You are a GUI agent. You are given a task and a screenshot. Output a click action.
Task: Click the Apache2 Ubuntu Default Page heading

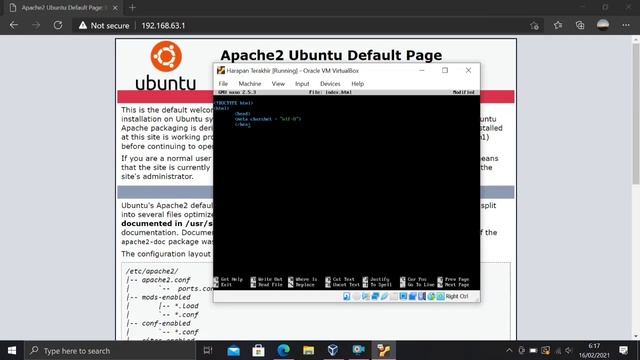point(331,55)
